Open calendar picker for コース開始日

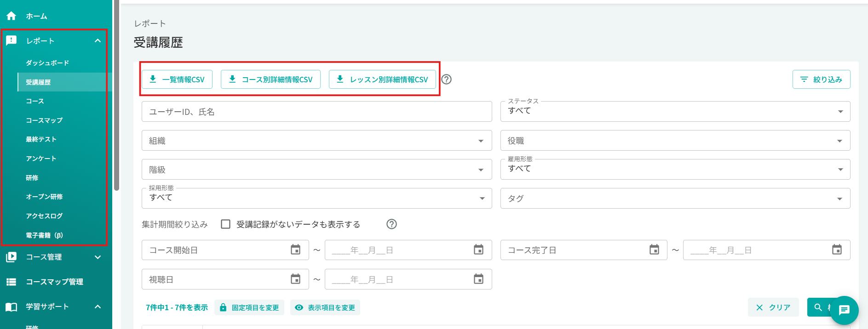(296, 250)
